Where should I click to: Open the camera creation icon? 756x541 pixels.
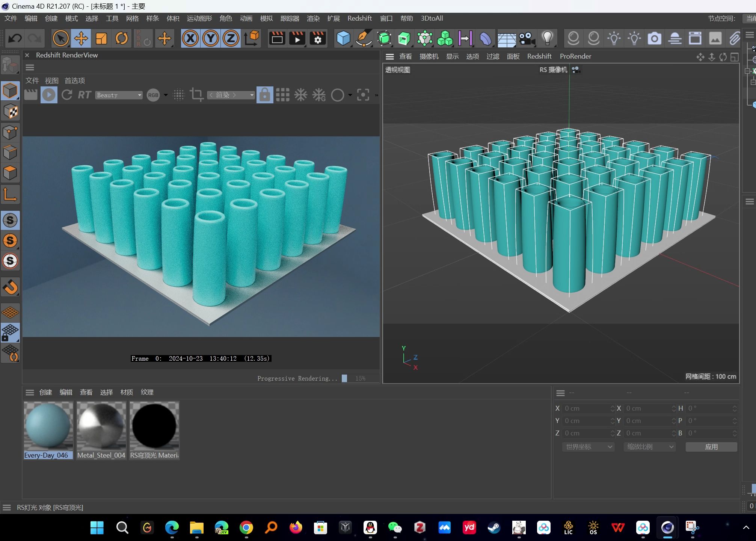pyautogui.click(x=527, y=38)
